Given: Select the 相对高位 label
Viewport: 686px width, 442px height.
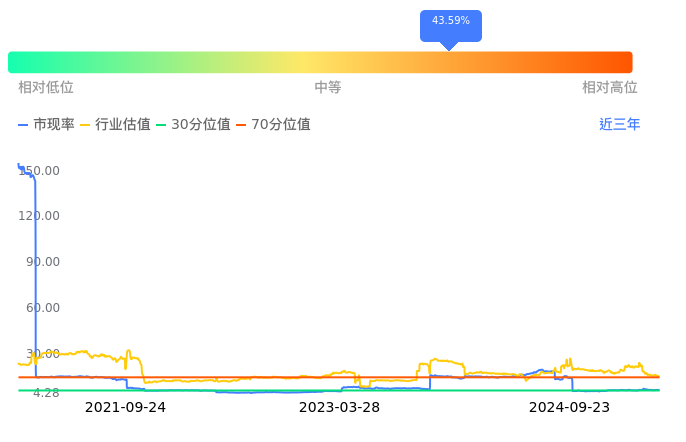Looking at the screenshot, I should coord(610,88).
